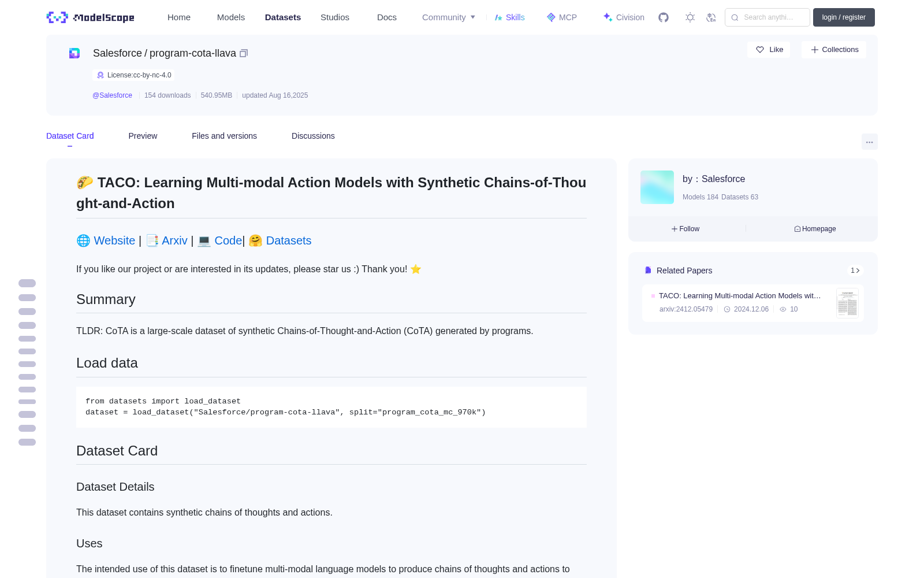Open the Datasets link in the card

[x=289, y=240]
